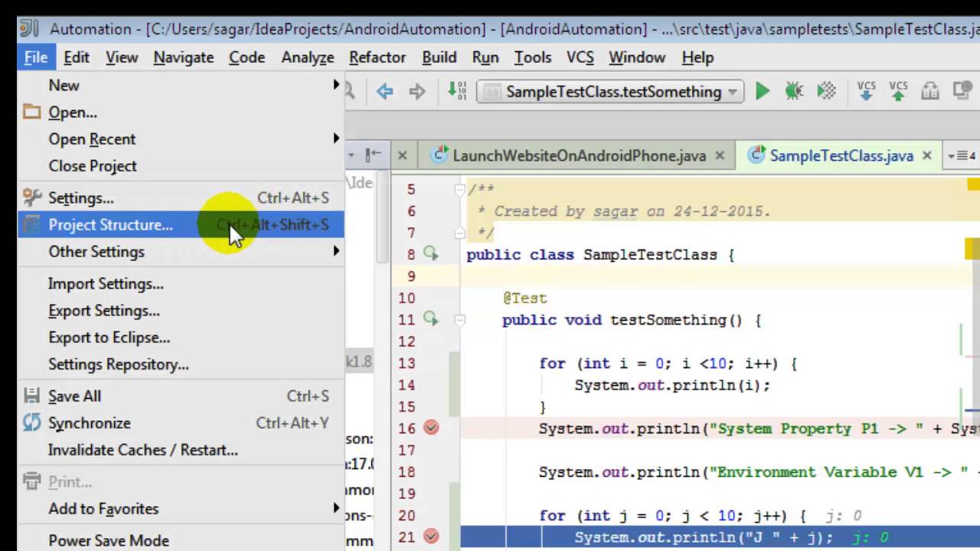
Task: Click the Save All floppy disk icon
Action: 31,396
